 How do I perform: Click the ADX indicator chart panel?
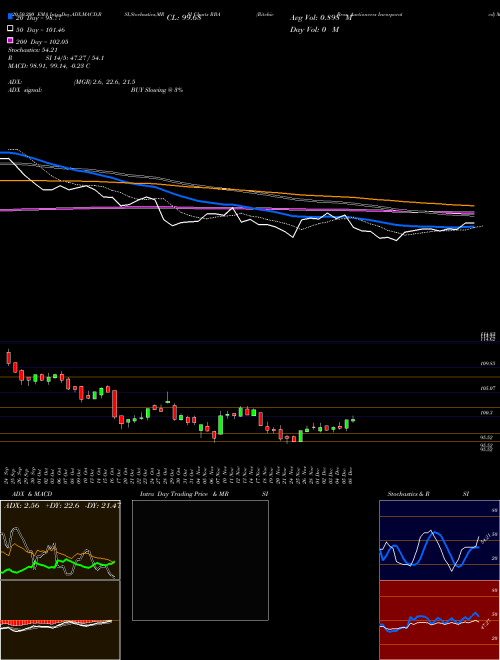(60, 540)
